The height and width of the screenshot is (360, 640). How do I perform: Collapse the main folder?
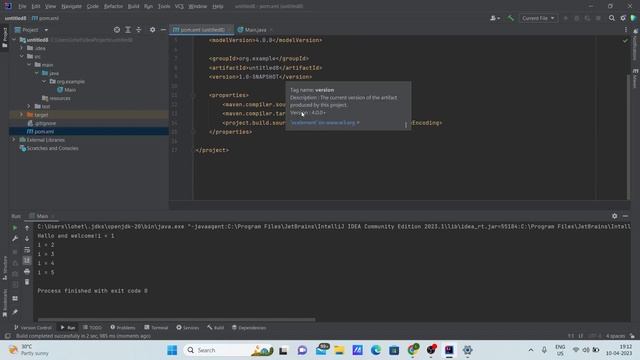[29, 64]
